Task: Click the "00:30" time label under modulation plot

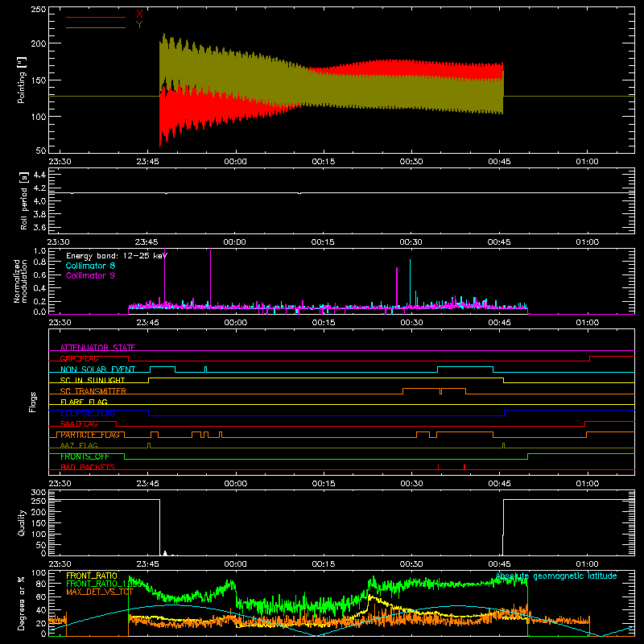Action: click(411, 323)
